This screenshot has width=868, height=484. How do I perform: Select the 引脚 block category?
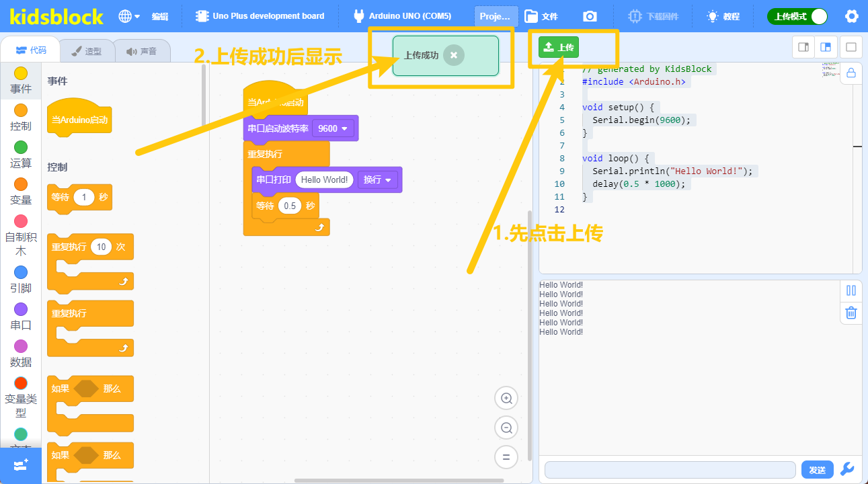click(21, 280)
